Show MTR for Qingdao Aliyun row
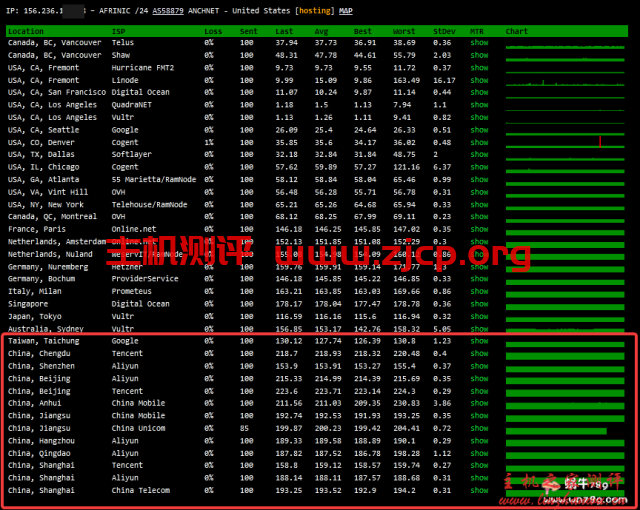 tap(479, 453)
